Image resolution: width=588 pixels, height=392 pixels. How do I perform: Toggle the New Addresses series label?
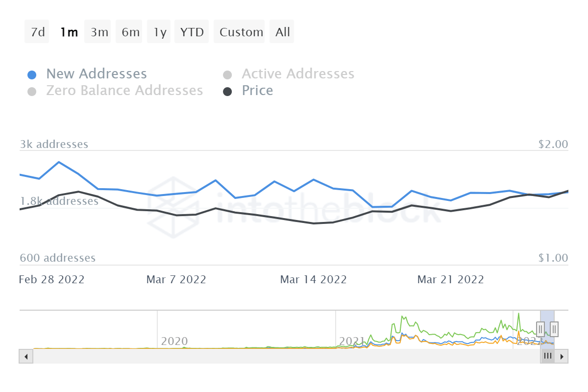(97, 74)
